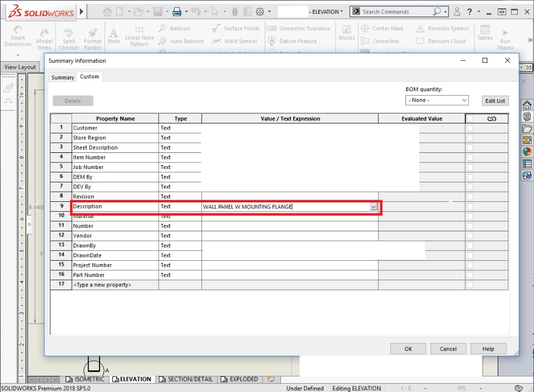Open the Undo dropdown arrow
Screen dimensions: 534x392
click(x=205, y=12)
